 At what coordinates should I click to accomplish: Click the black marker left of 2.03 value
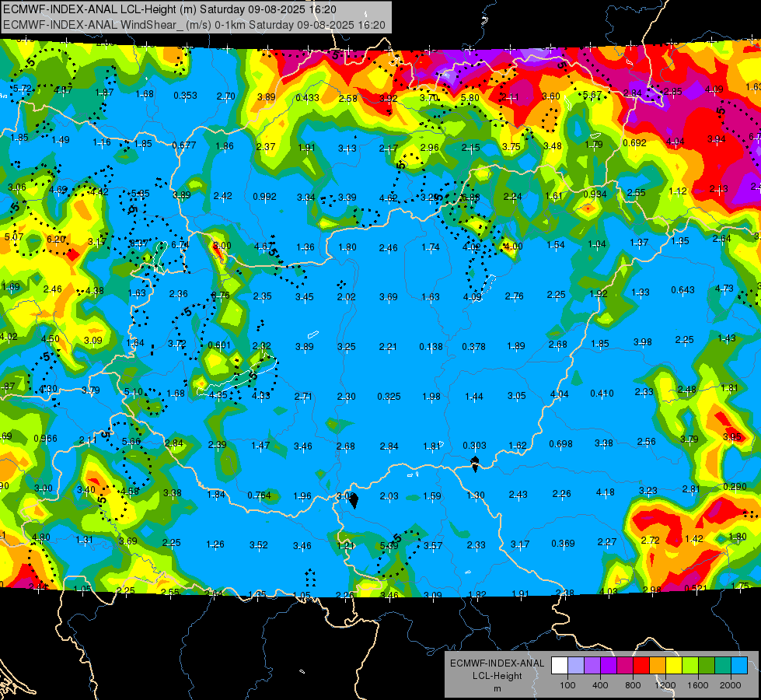[x=354, y=500]
